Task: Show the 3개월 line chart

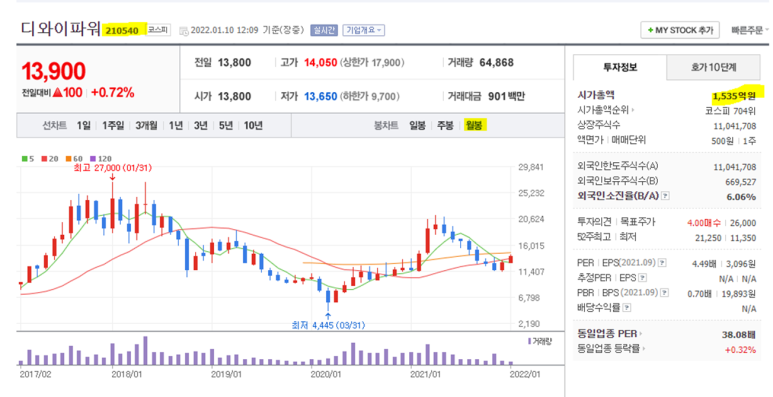Action: [146, 126]
